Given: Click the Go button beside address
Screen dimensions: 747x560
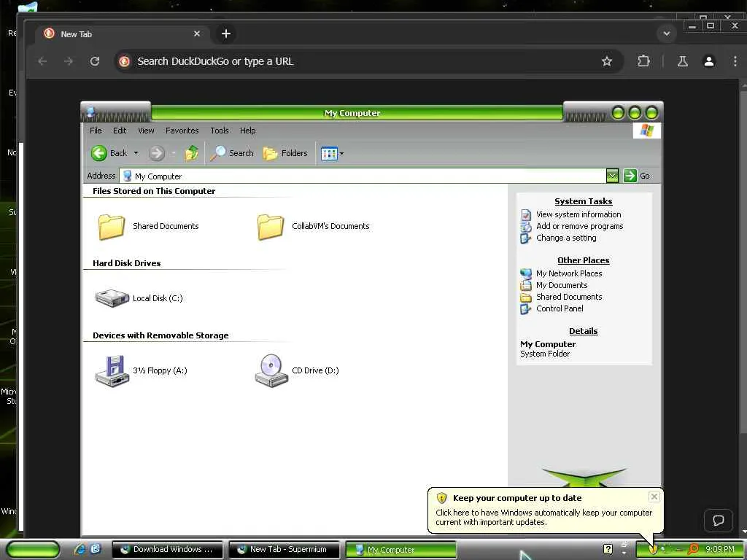Looking at the screenshot, I should point(636,176).
